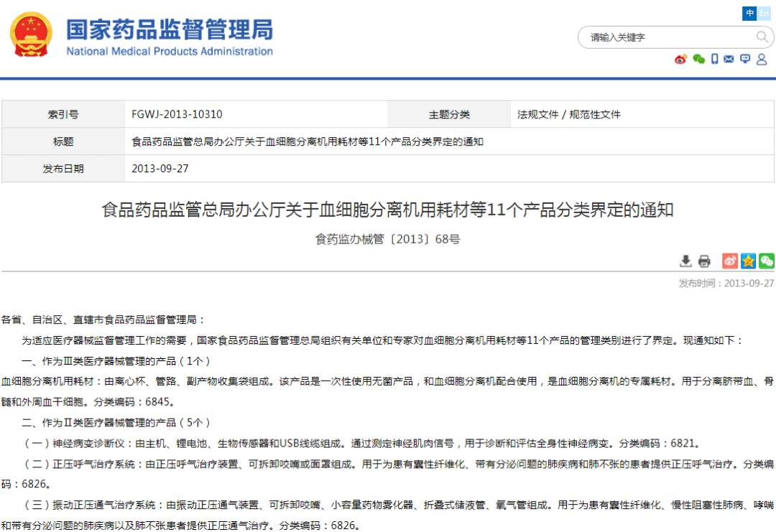Open the Weibo icon in header
This screenshot has height=532, width=776.
[681, 60]
